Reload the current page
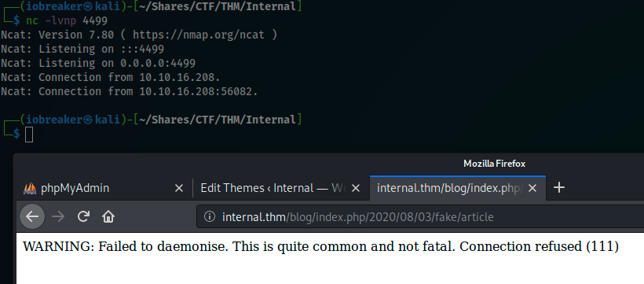644x284 pixels. (x=84, y=216)
